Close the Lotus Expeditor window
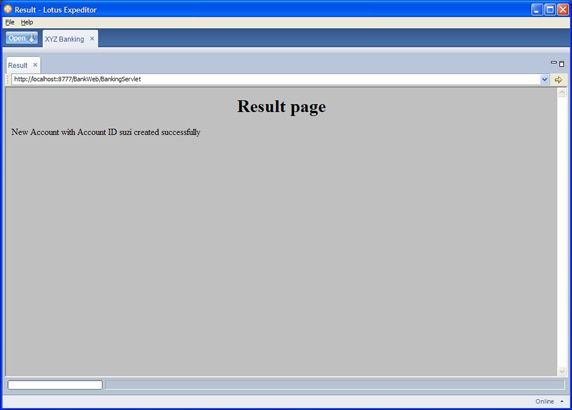Image resolution: width=572 pixels, height=410 pixels. tap(563, 9)
